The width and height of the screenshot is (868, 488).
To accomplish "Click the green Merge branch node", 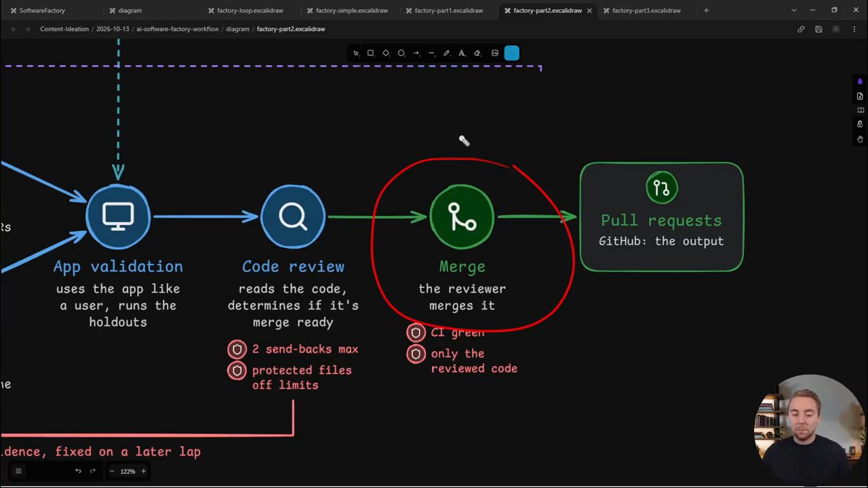I will click(x=462, y=217).
